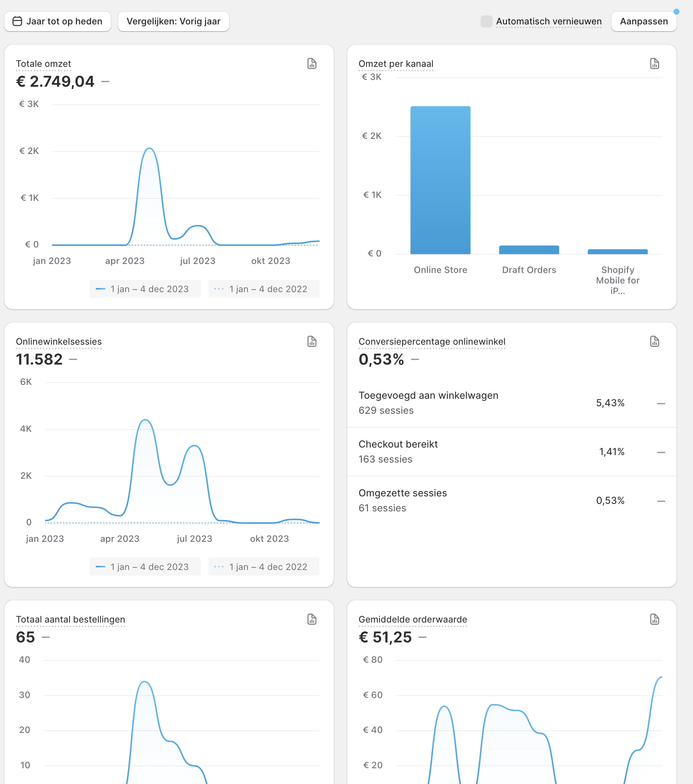Click the 0,53% conversion headline value
The height and width of the screenshot is (784, 693).
point(381,359)
